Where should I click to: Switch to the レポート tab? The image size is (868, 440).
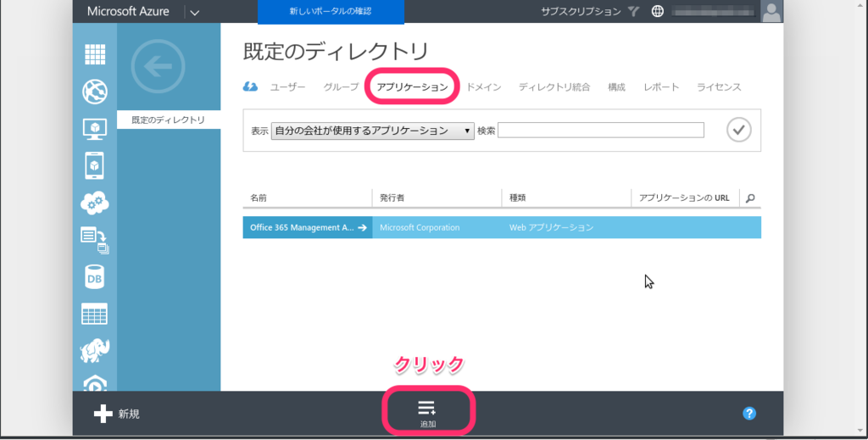point(661,86)
